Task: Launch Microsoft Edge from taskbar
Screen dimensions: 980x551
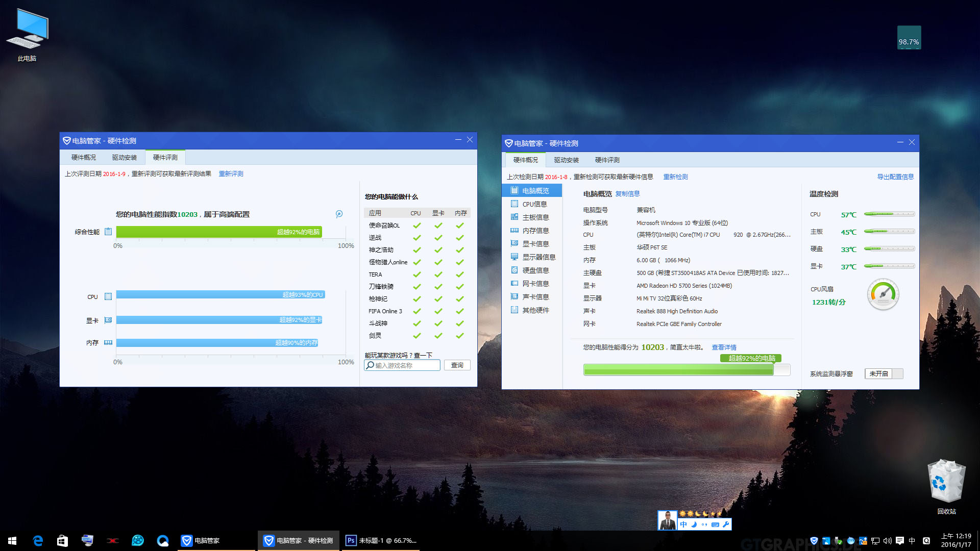Action: (37, 541)
